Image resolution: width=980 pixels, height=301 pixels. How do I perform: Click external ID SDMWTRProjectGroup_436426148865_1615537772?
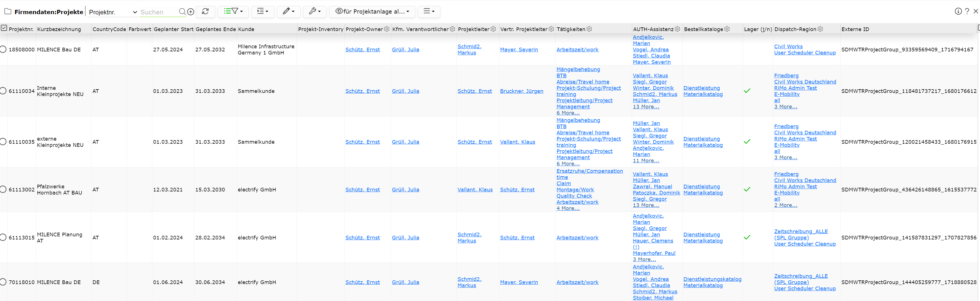pyautogui.click(x=909, y=190)
